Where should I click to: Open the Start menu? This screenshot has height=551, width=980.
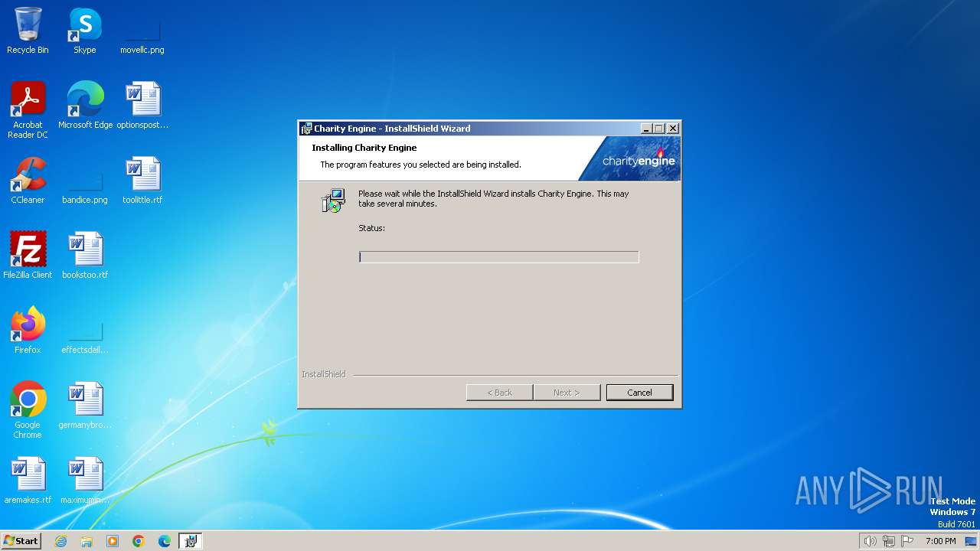click(21, 541)
